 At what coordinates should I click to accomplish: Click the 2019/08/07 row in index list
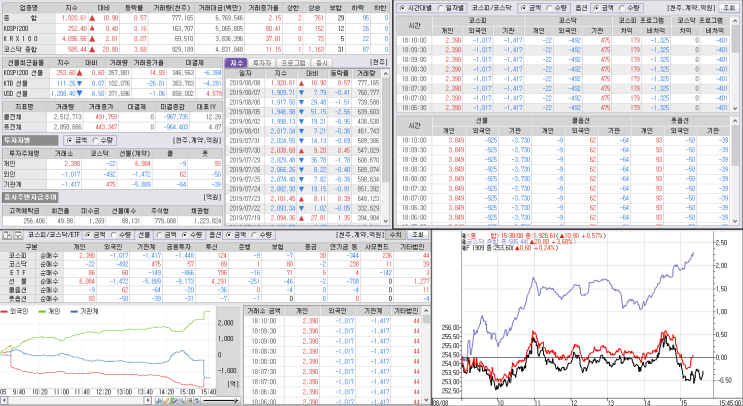(x=303, y=92)
